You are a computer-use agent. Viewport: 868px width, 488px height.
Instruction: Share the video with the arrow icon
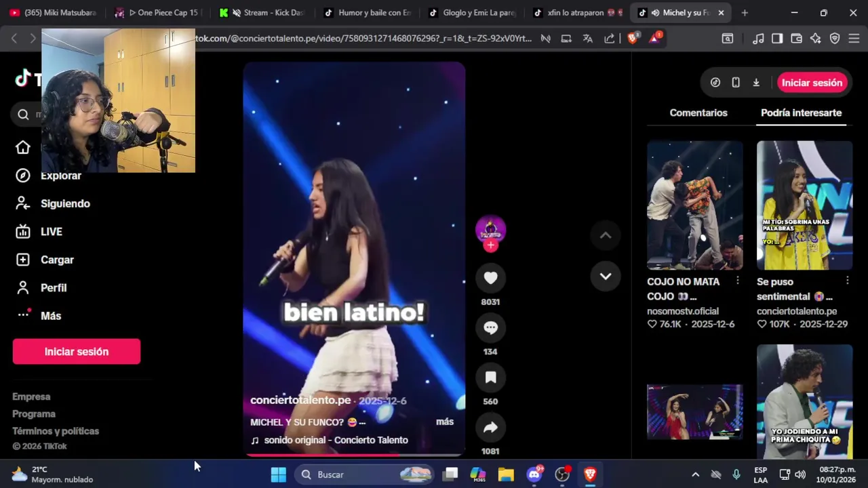point(490,428)
